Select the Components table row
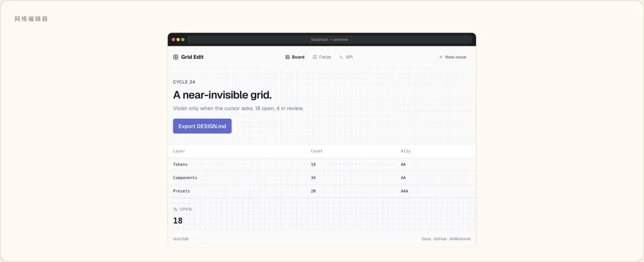644x262 pixels. coord(322,178)
